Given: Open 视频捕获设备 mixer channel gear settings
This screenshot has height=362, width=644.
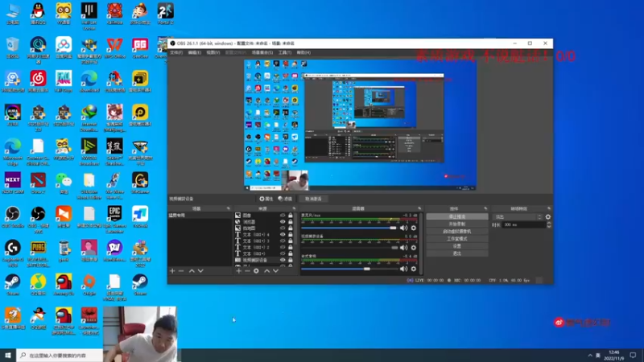Looking at the screenshot, I should (x=414, y=248).
